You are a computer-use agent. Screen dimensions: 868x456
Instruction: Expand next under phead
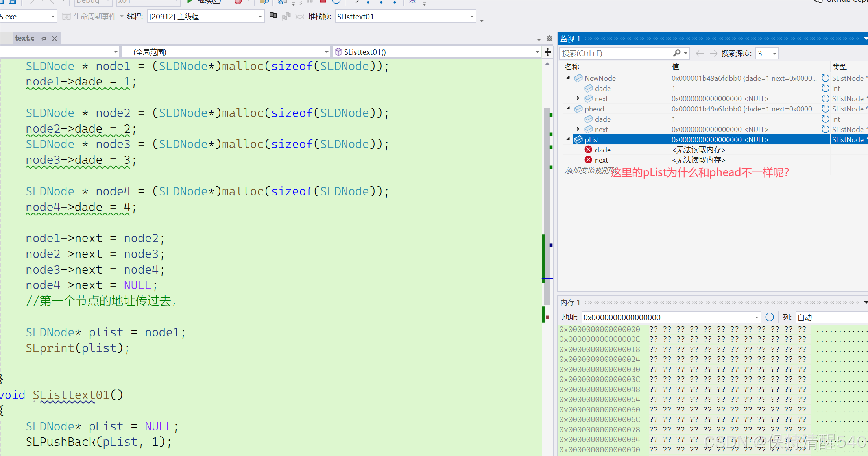pyautogui.click(x=578, y=129)
